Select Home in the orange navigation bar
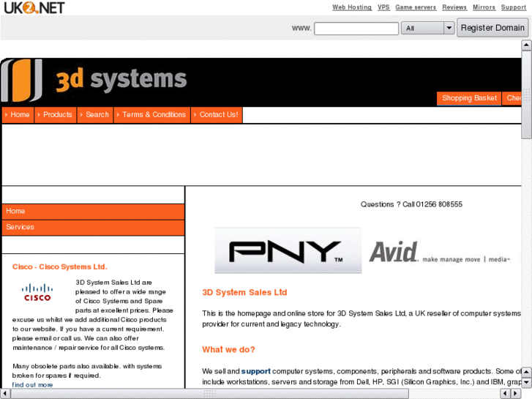The height and width of the screenshot is (399, 532). coord(18,115)
